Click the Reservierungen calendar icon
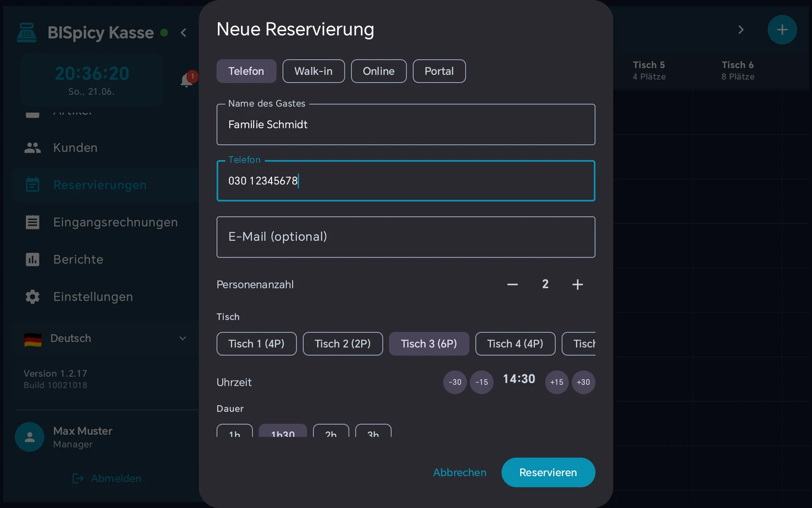The image size is (812, 508). 32,185
